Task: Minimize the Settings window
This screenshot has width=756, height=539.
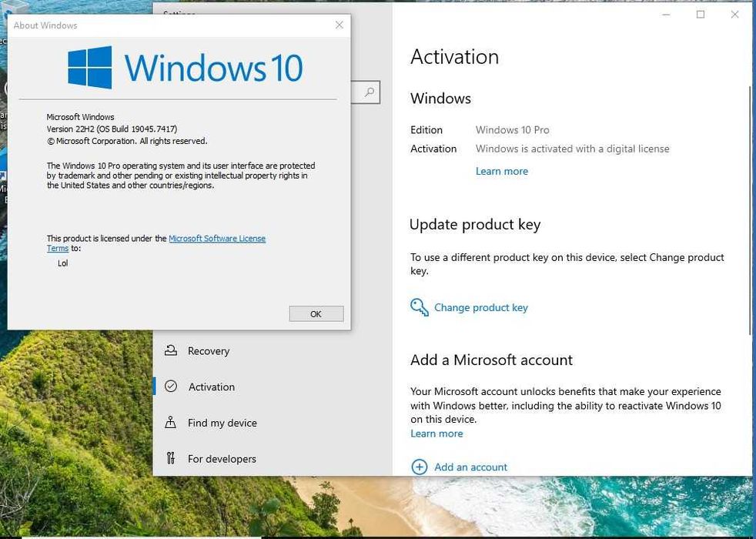Action: click(667, 15)
